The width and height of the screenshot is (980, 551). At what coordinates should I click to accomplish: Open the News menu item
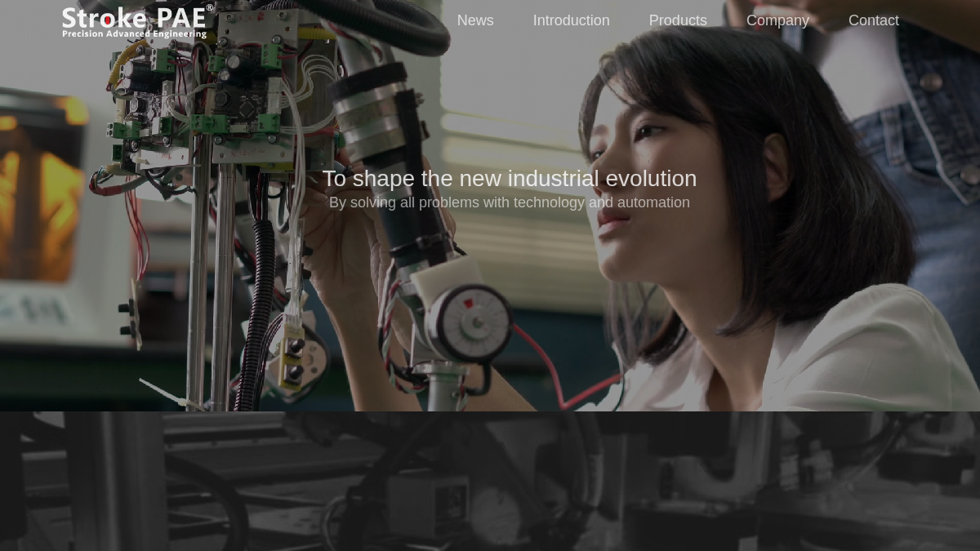point(475,20)
